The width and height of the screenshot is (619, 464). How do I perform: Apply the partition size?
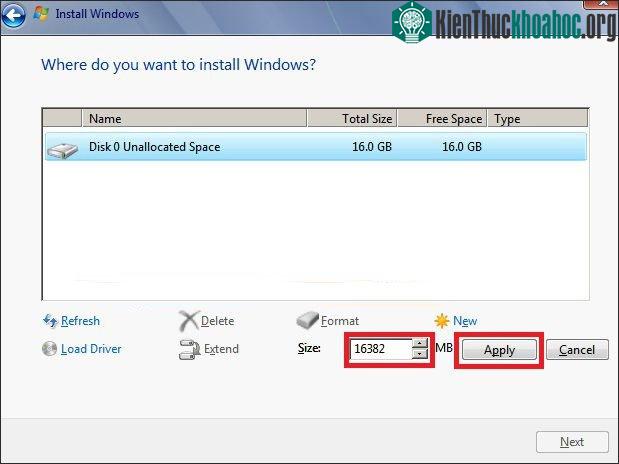coord(499,350)
